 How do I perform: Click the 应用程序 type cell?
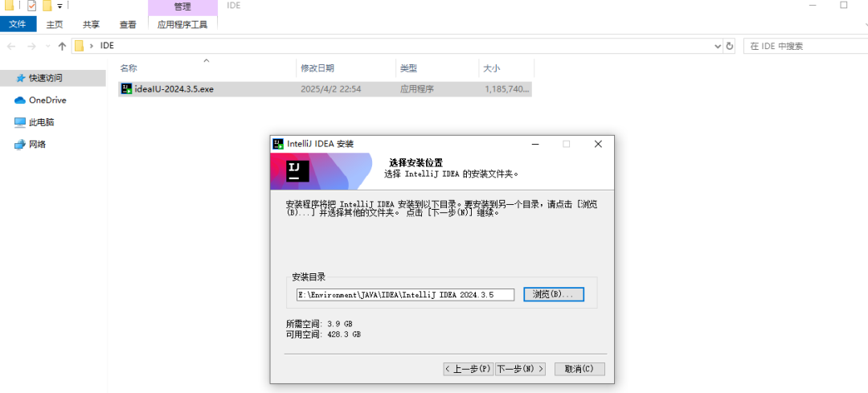pyautogui.click(x=417, y=89)
